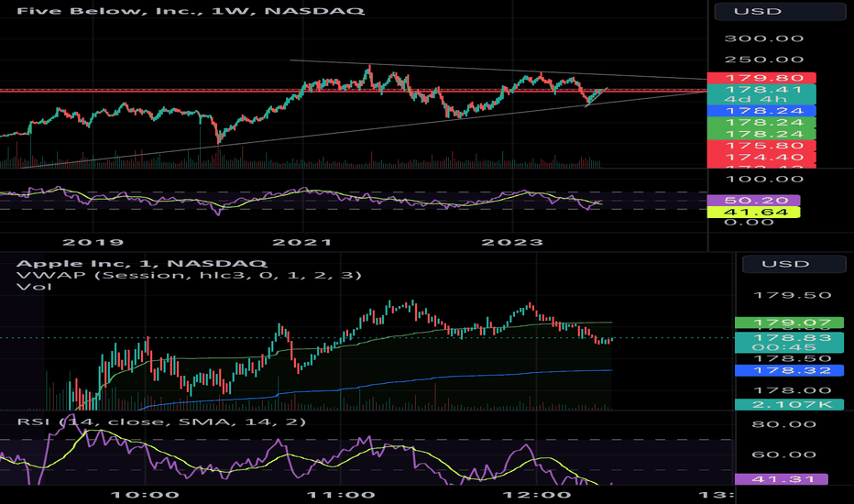Click the 10:00 time axis label
854x504 pixels.
pos(145,495)
